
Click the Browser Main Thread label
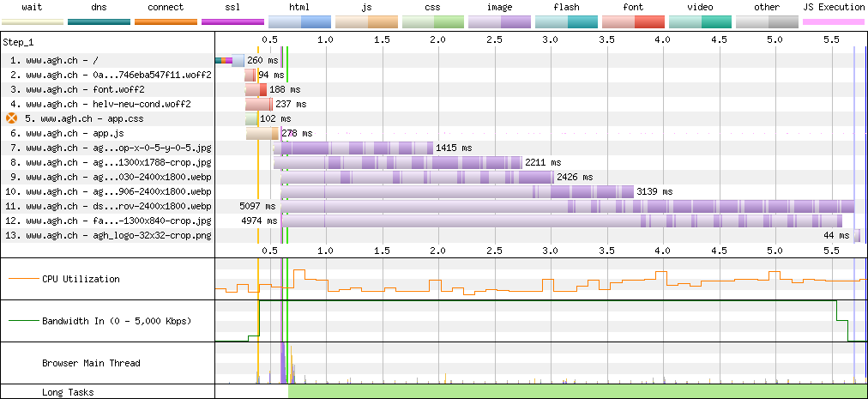pyautogui.click(x=91, y=363)
